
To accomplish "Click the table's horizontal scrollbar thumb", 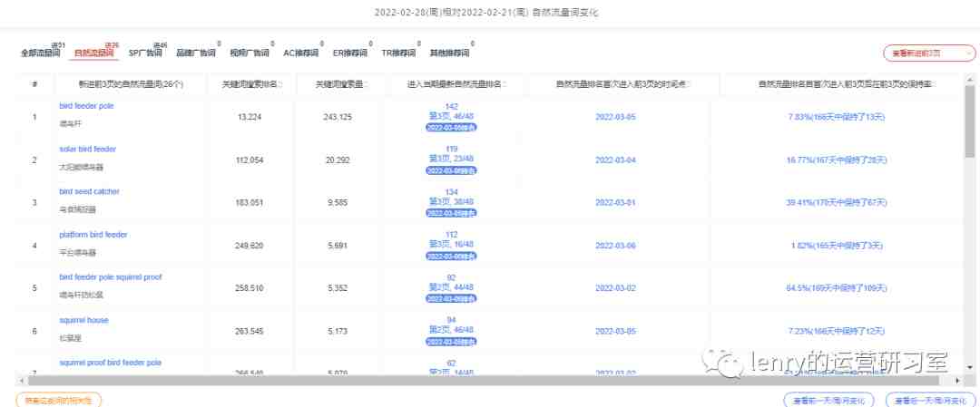I will point(484,380).
